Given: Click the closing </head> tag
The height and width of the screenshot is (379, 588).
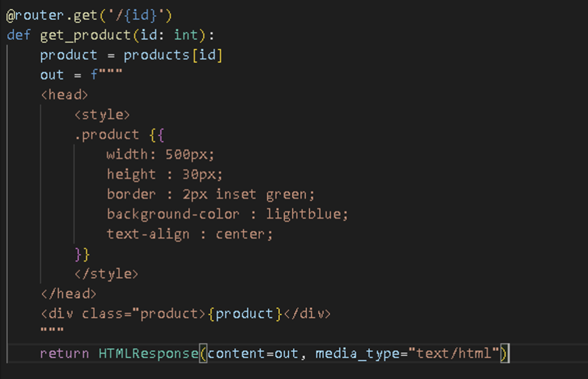Looking at the screenshot, I should [x=68, y=294].
